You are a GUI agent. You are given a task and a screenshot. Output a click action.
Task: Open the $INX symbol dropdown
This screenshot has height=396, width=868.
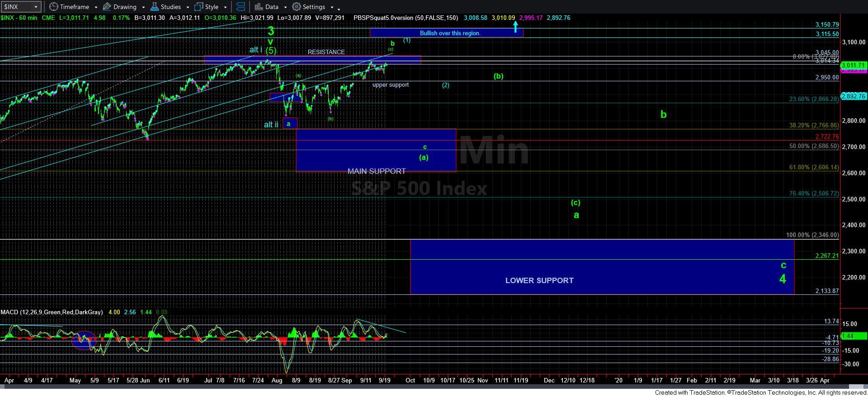(34, 7)
